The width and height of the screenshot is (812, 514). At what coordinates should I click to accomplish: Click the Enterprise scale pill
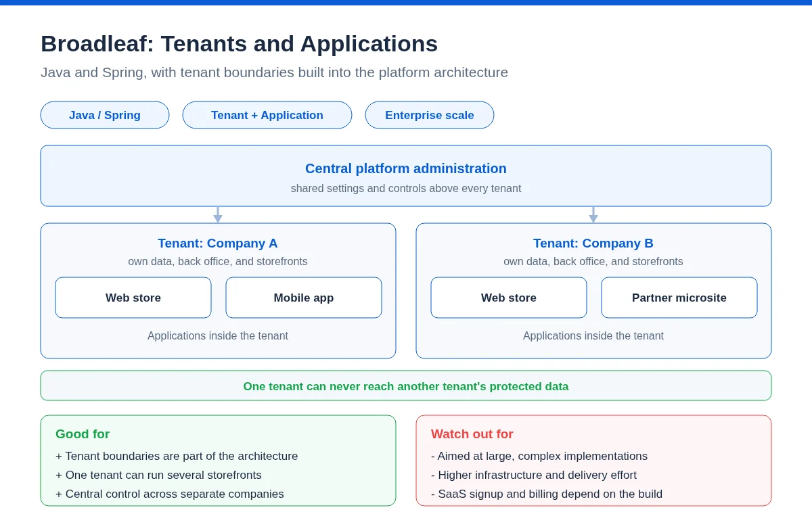click(430, 115)
